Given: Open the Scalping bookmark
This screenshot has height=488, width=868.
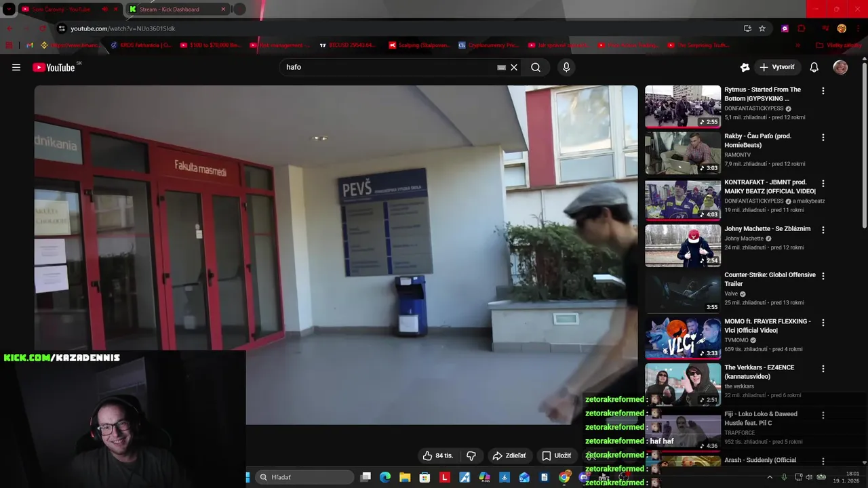Looking at the screenshot, I should (418, 45).
